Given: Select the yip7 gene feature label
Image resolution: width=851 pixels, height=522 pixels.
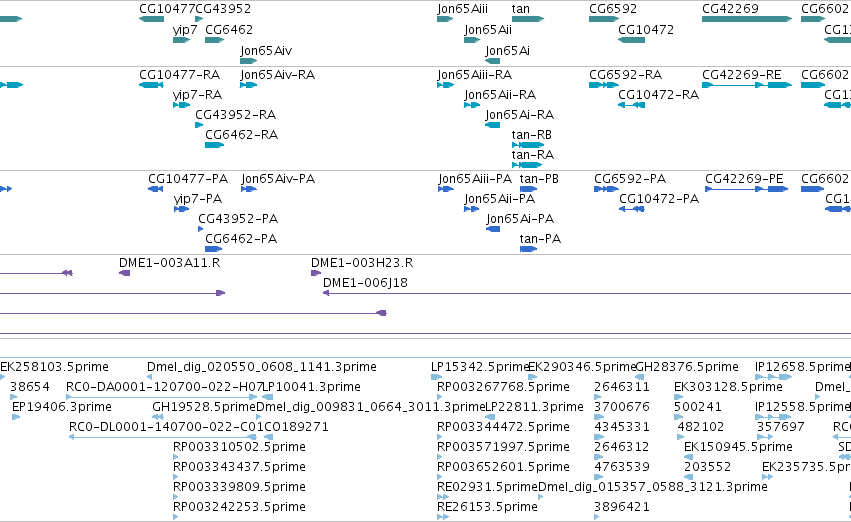Looking at the screenshot, I should 185,30.
